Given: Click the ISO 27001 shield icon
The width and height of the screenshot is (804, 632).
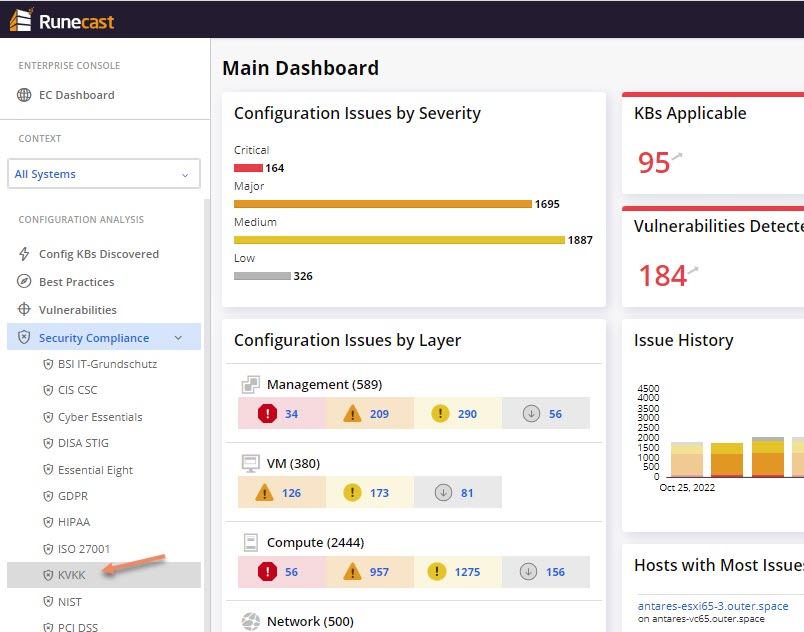Looking at the screenshot, I should 48,549.
